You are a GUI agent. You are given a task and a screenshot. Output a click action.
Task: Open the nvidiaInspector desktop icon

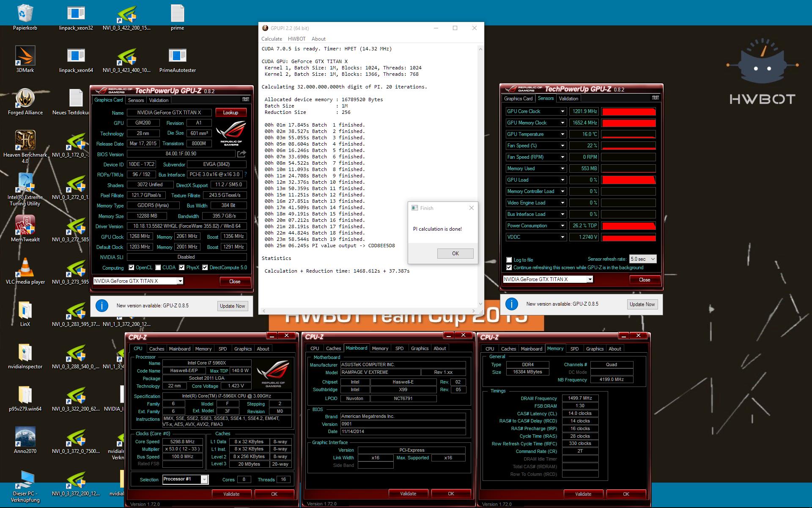pyautogui.click(x=25, y=356)
